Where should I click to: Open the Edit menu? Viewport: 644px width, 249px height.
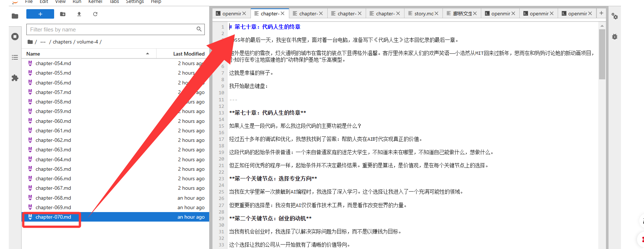44,2
